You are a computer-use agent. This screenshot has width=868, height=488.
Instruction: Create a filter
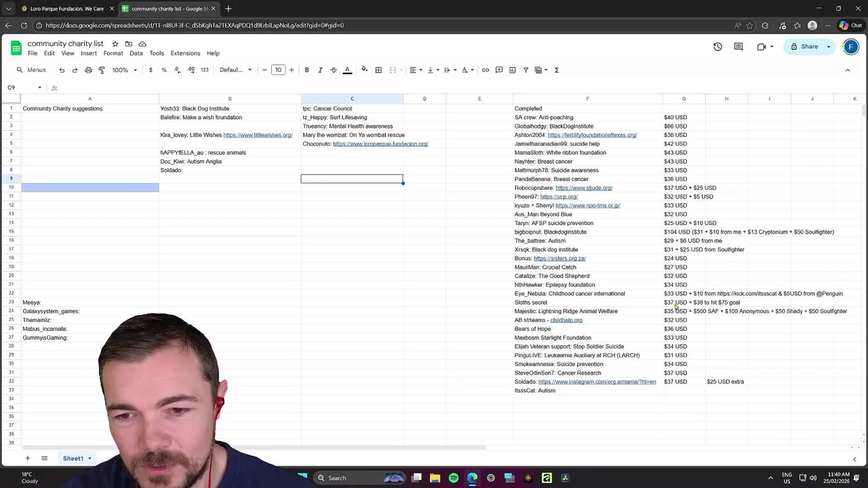[526, 70]
